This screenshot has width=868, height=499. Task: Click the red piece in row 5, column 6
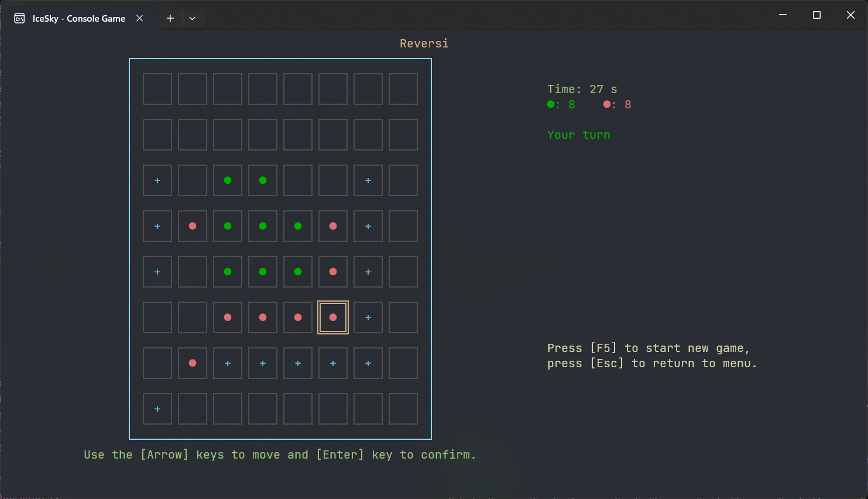click(333, 272)
